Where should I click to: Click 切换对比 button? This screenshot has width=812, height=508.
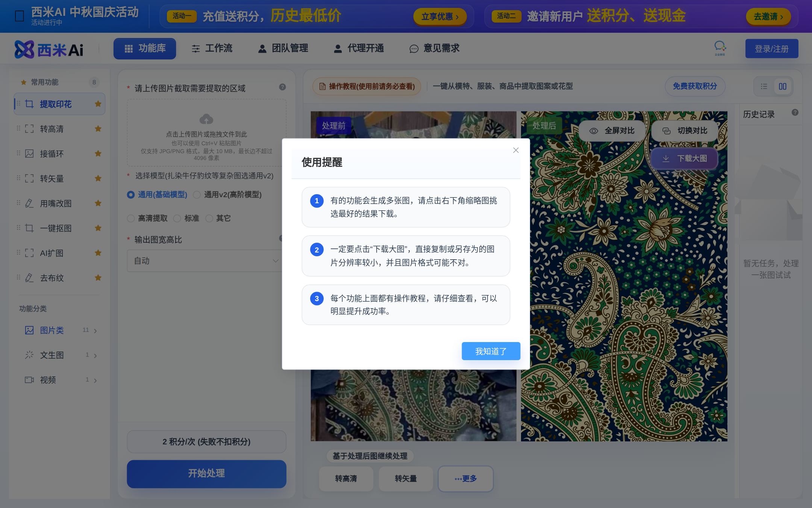click(685, 131)
